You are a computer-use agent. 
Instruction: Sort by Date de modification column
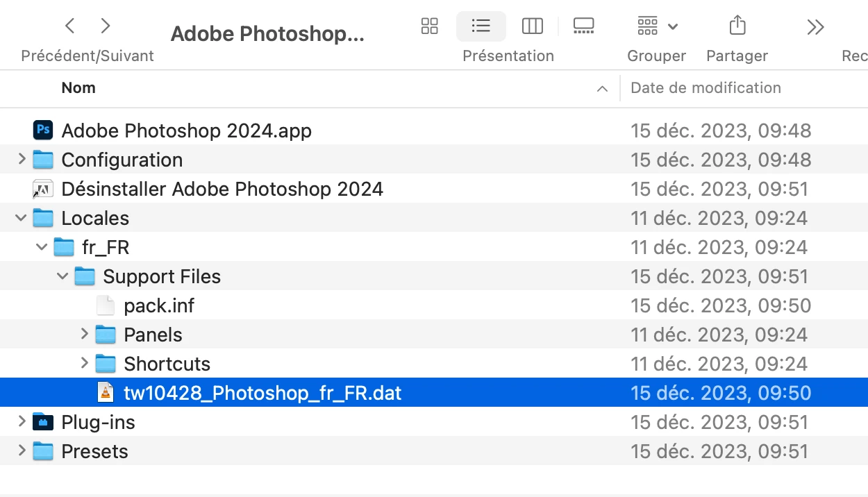706,88
